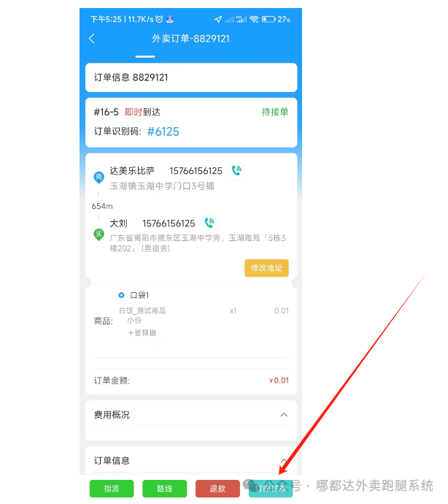
Task: Tap the back arrow in header
Action: (91, 39)
